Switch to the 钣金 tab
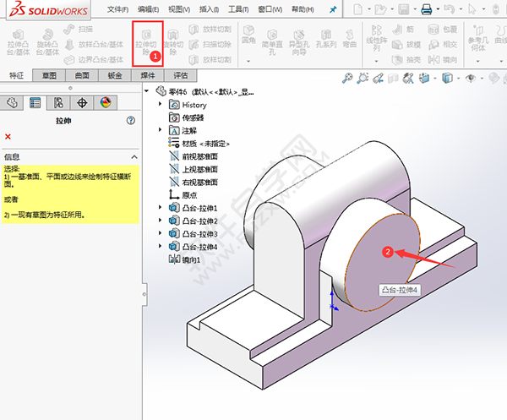Viewport: 507px width, 420px height. coord(113,75)
